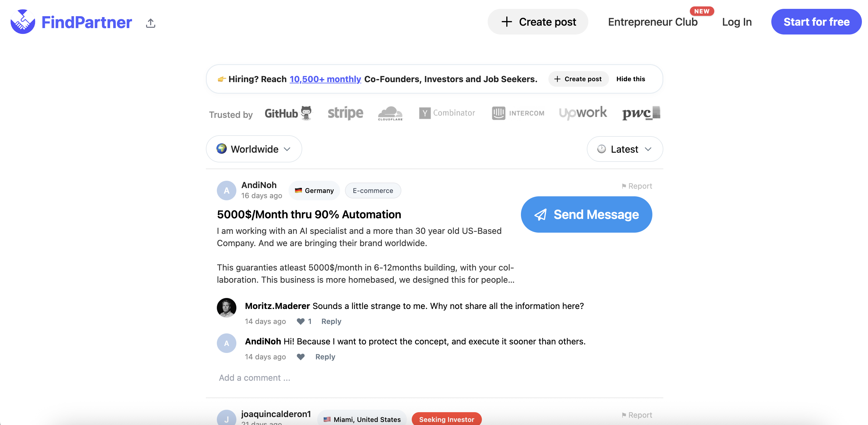Click the Start for free button
Viewport: 868px width, 425px height.
tap(816, 22)
